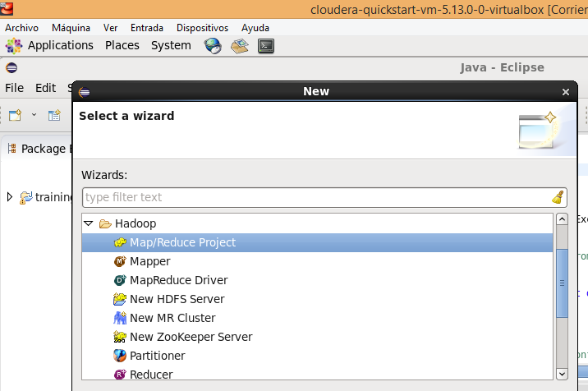Screen dimensions: 588x391
Task: Open the System menu
Action: click(171, 45)
